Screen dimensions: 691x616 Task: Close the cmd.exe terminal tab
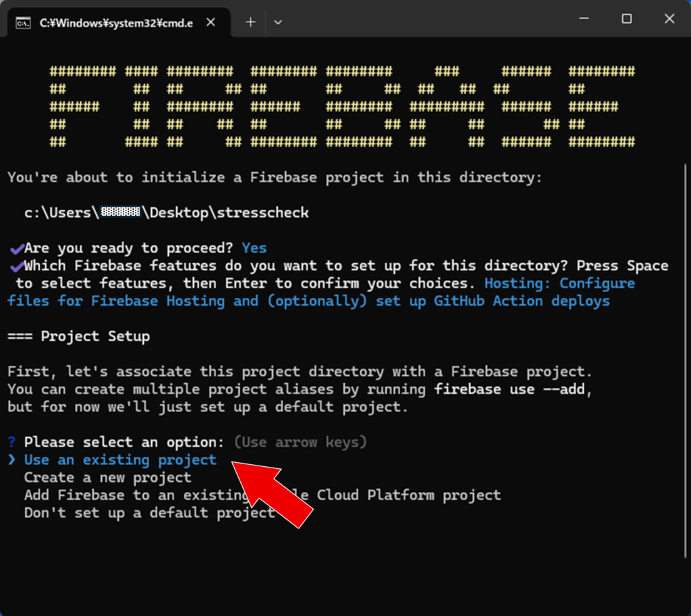coord(211,22)
